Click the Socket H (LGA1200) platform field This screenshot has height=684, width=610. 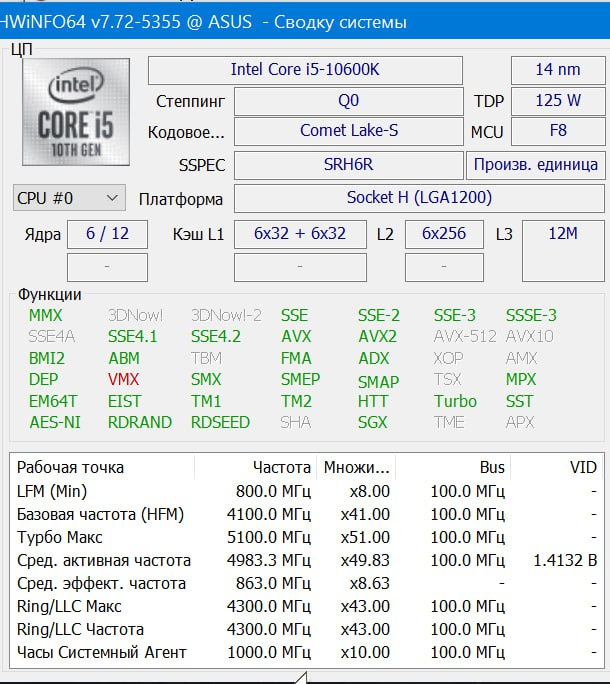pyautogui.click(x=419, y=198)
